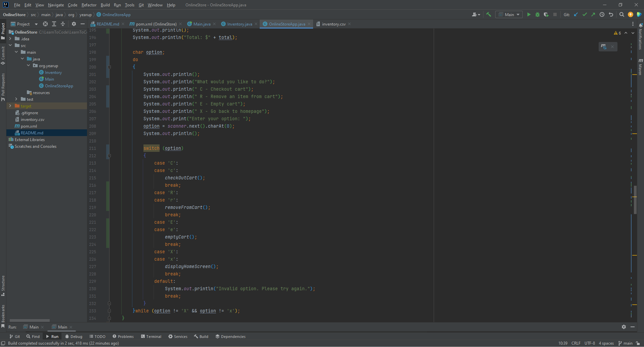Start debugging with the bug icon
Image resolution: width=644 pixels, height=347 pixels.
click(x=538, y=14)
